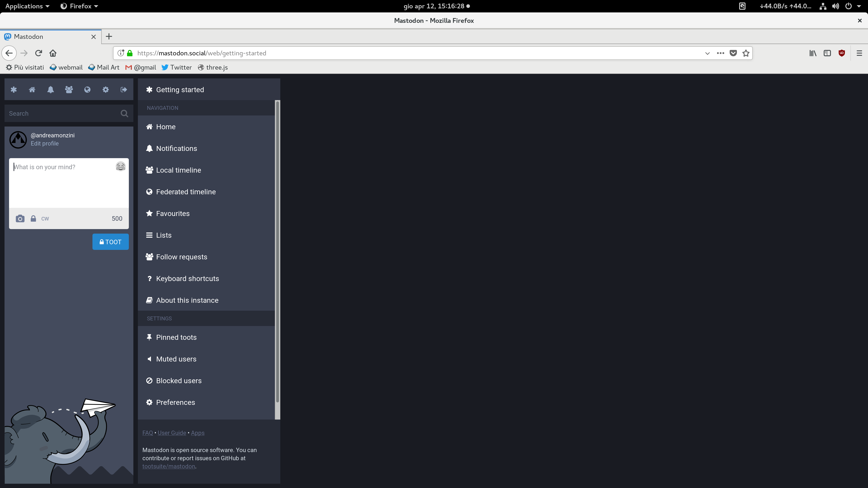Toggle post privacy via the lock icon
The image size is (868, 488).
[33, 218]
